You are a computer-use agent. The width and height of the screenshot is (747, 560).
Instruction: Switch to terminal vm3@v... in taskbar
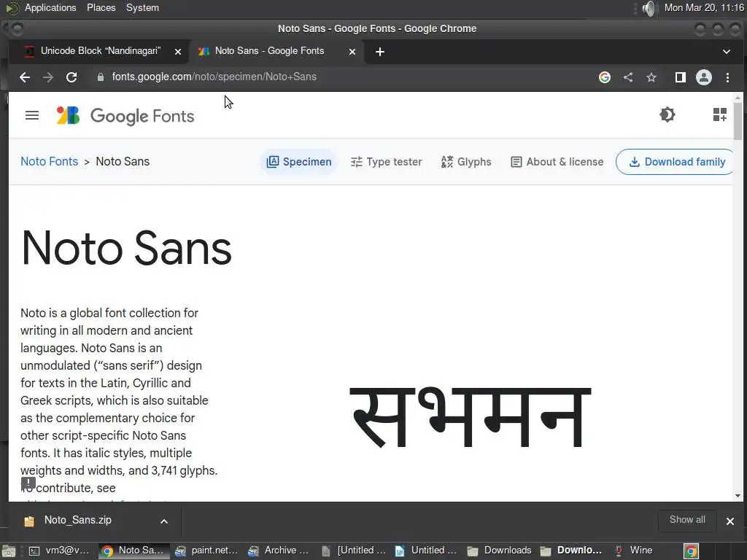pyautogui.click(x=61, y=551)
